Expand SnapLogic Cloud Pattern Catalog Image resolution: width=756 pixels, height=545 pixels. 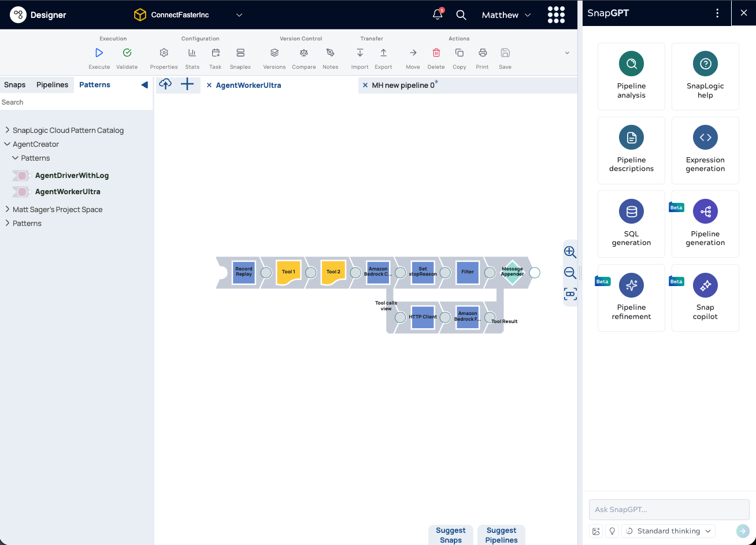click(8, 130)
